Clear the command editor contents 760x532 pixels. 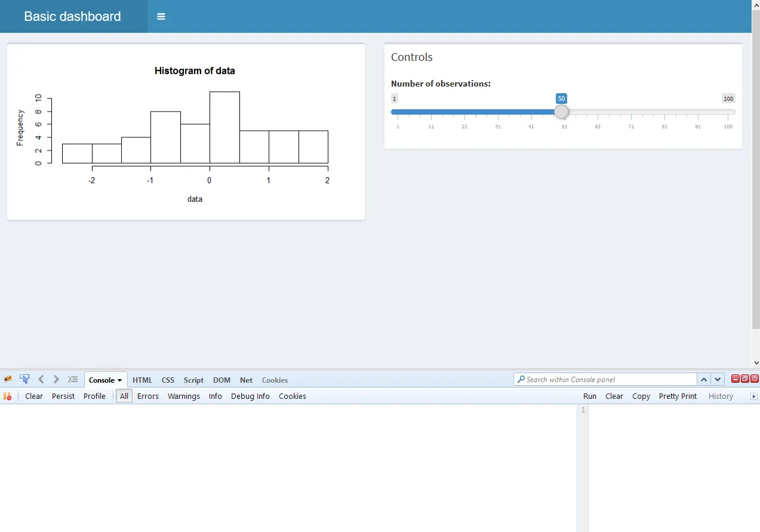pyautogui.click(x=614, y=396)
